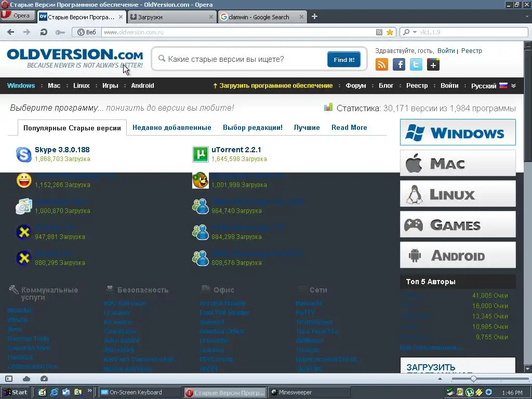The width and height of the screenshot is (532, 399).
Task: Expand hidden quick launch items chevron
Action: (89, 391)
